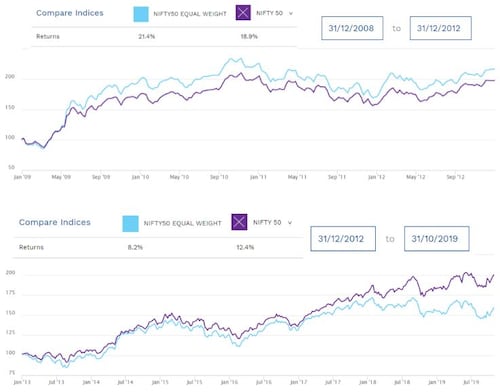The width and height of the screenshot is (500, 392).
Task: Select the light blue swatch in top chart legend
Action: 141,14
